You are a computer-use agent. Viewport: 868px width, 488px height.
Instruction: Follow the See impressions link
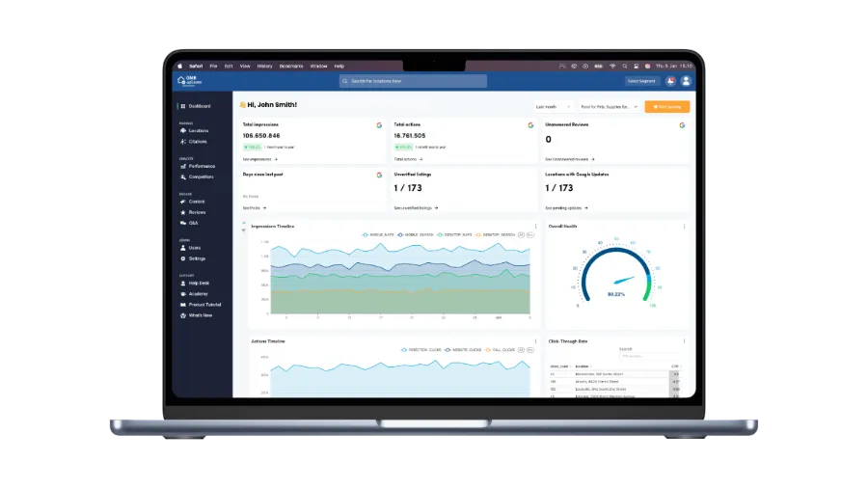click(259, 159)
